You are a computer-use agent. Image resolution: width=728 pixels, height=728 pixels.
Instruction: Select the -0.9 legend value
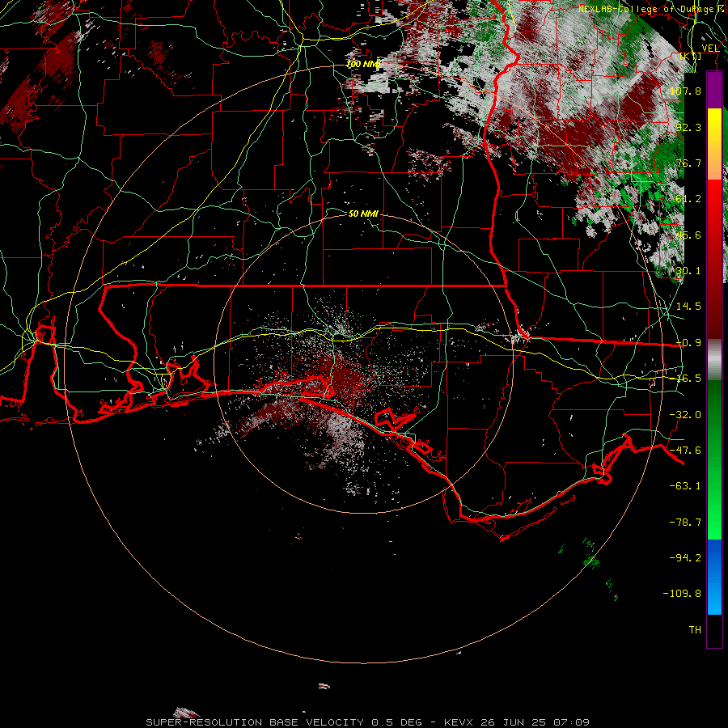tap(688, 343)
